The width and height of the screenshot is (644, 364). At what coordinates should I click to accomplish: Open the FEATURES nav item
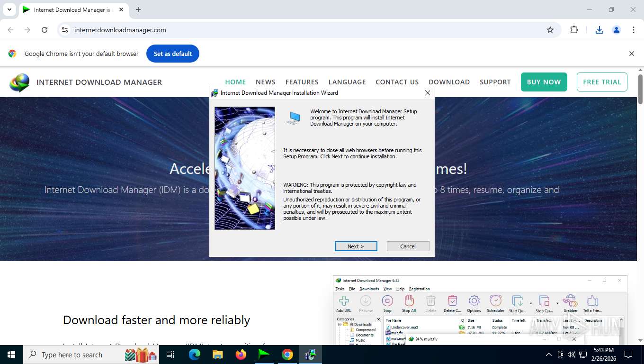(302, 82)
